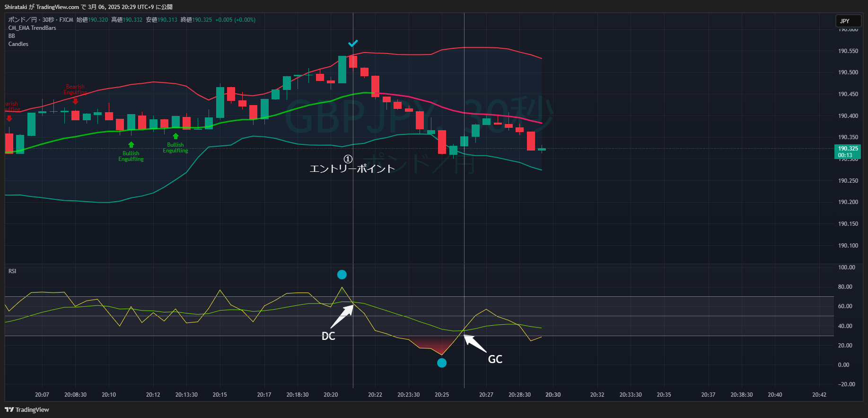Click the 20:20 time axis label
Viewport: 868px width, 418px height.
[x=331, y=395]
